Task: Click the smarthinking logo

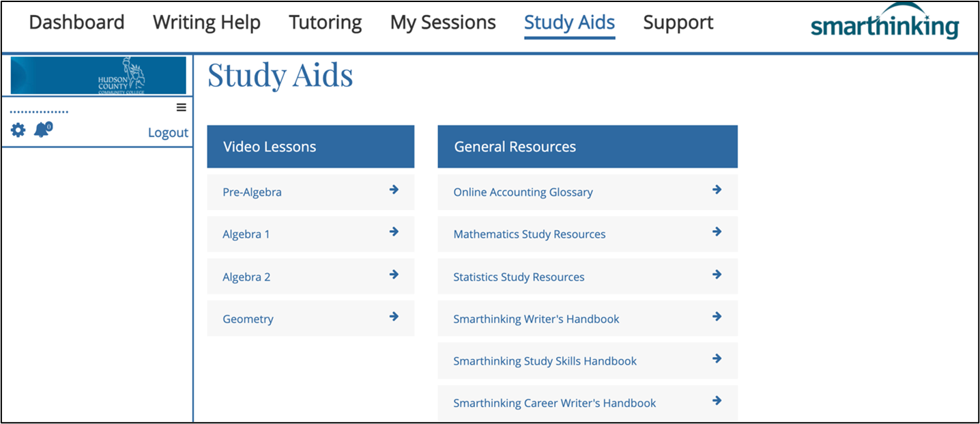Action: coord(884,23)
